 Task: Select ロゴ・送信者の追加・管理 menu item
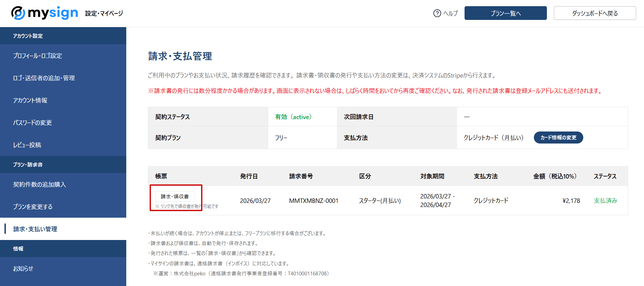point(63,78)
